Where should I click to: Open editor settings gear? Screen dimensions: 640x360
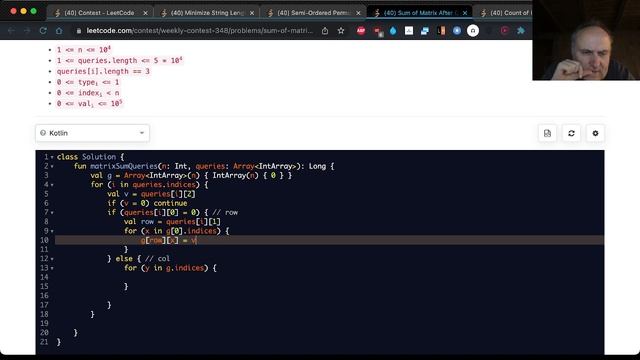tap(595, 133)
